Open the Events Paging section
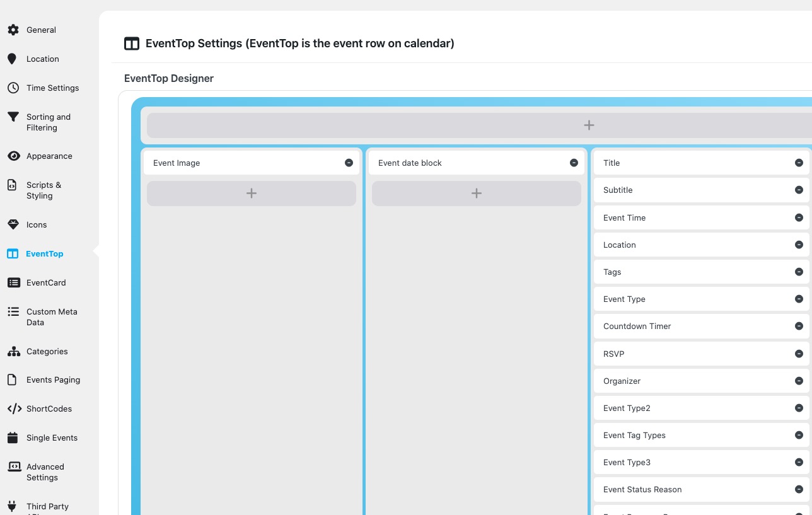The width and height of the screenshot is (812, 515). coord(53,379)
